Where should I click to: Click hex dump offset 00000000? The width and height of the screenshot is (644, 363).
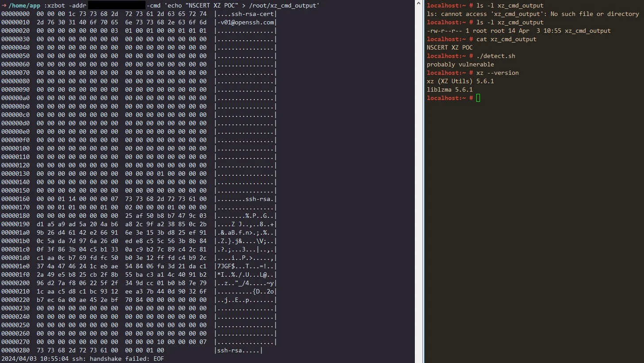point(15,14)
